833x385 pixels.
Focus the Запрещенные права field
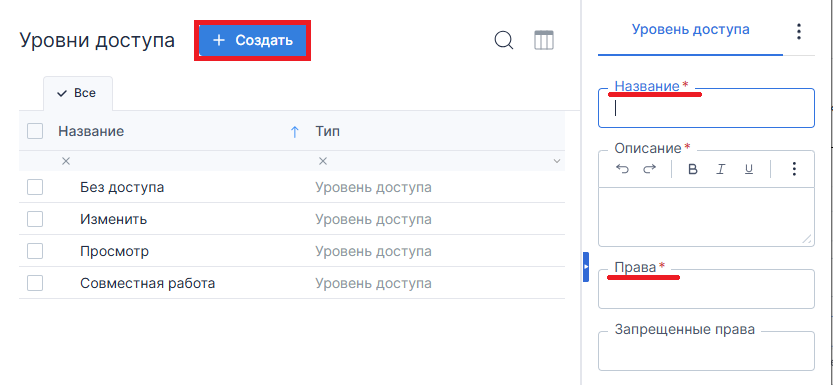pos(706,351)
